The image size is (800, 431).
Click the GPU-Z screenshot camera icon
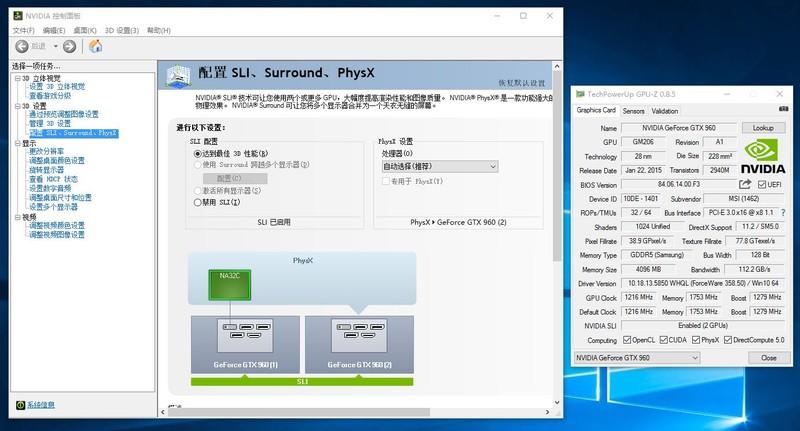(784, 109)
